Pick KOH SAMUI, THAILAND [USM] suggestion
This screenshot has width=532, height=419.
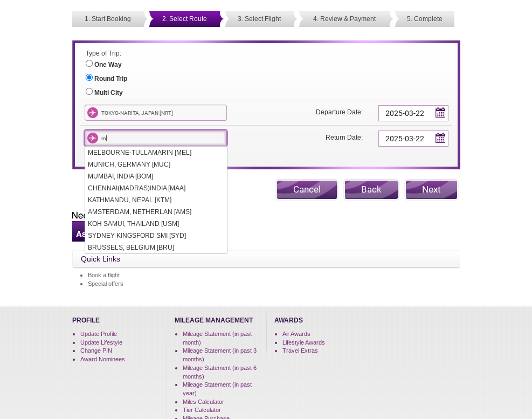pyautogui.click(x=156, y=224)
